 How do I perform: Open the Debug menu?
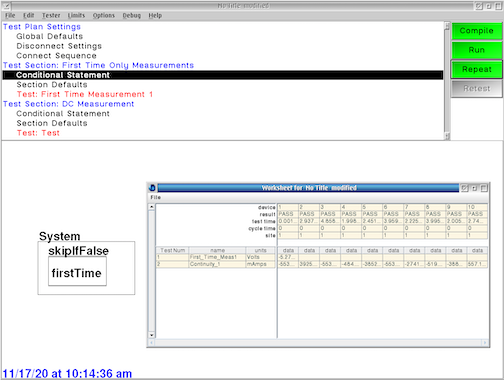coord(132,15)
